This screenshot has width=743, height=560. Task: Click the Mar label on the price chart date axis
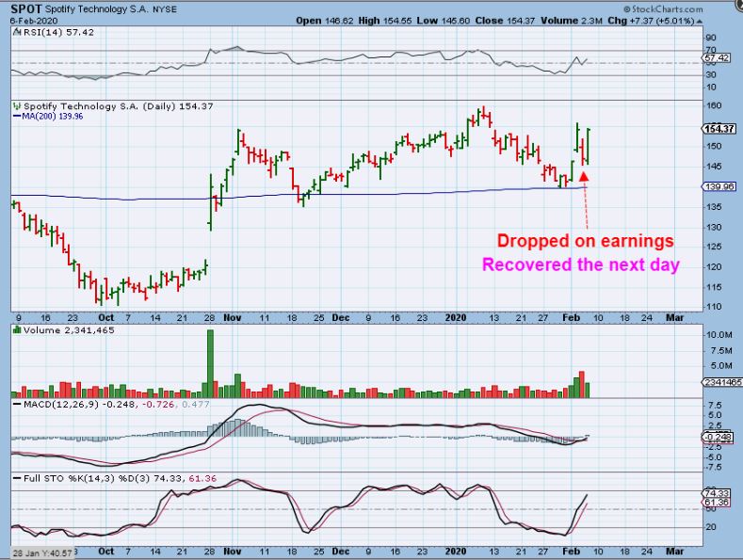[675, 317]
